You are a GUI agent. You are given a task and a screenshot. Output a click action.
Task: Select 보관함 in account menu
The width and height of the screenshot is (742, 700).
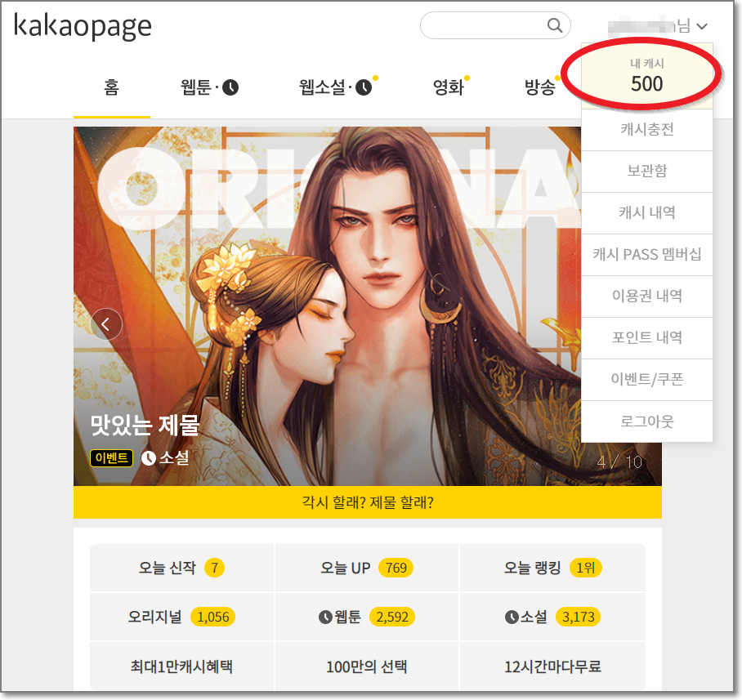[x=647, y=172]
